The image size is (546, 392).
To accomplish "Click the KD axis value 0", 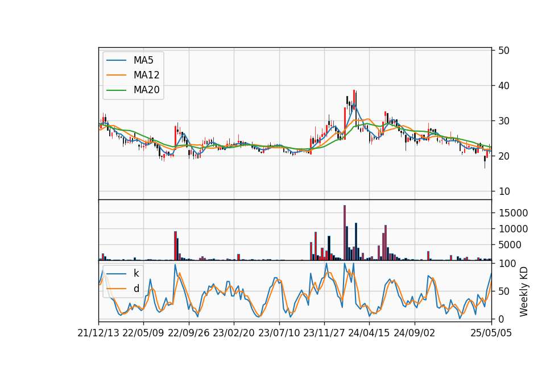I will [501, 319].
